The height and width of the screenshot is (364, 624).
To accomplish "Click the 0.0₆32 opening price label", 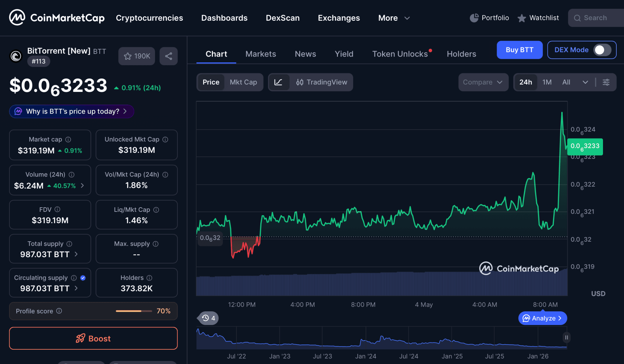I will tap(210, 238).
